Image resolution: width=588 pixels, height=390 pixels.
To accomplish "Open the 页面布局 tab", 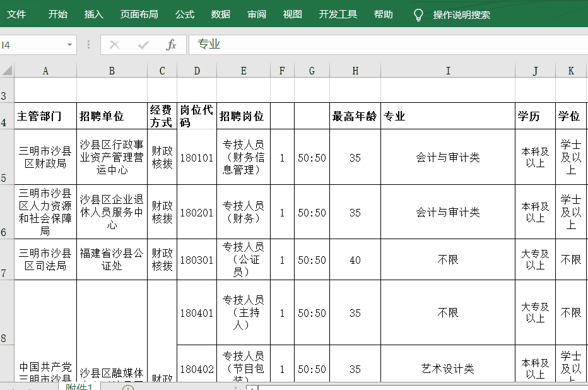I will (x=139, y=15).
